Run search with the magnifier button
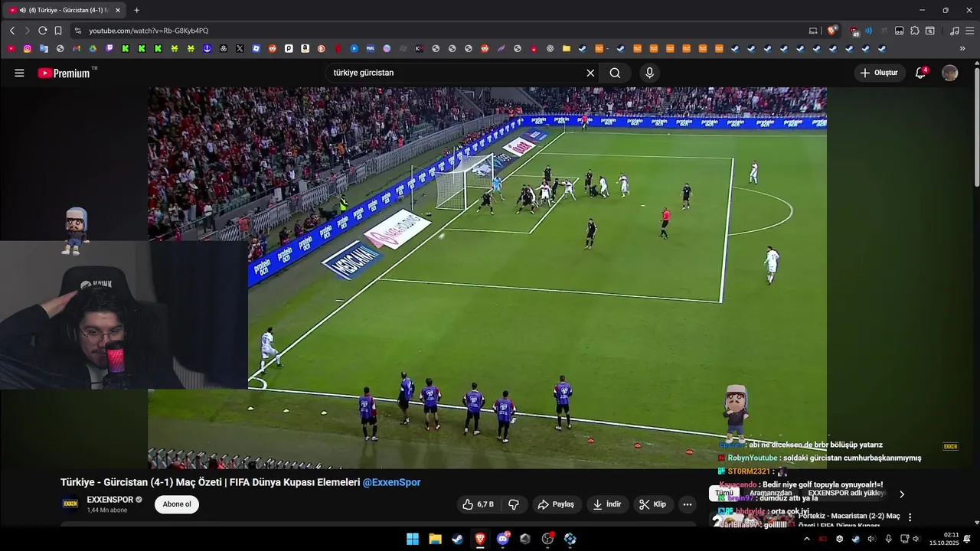This screenshot has width=980, height=551. (x=615, y=73)
